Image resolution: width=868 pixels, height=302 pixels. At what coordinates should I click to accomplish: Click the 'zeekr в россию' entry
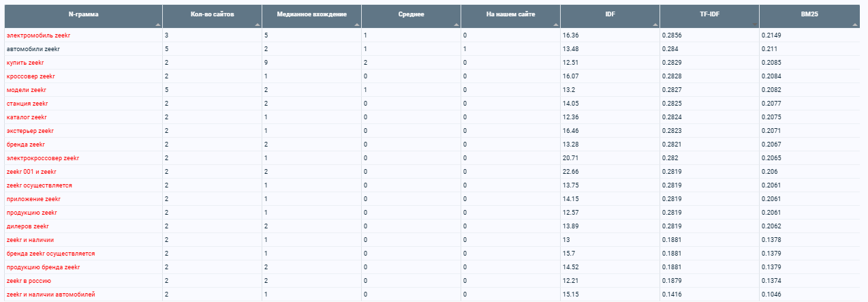click(x=29, y=281)
